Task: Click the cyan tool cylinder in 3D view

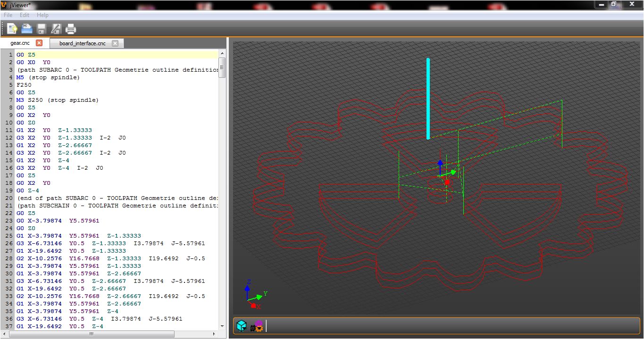Action: (428, 99)
